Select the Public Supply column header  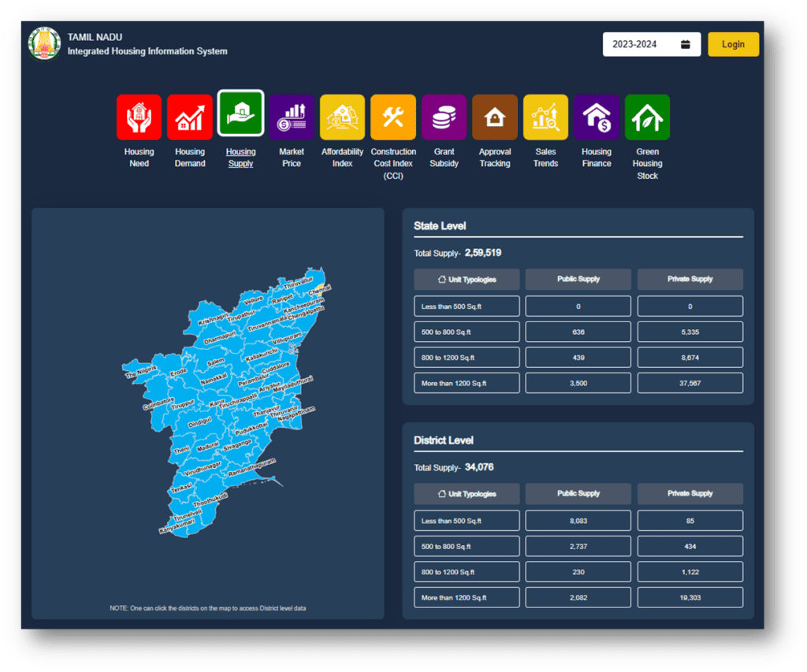(x=578, y=279)
